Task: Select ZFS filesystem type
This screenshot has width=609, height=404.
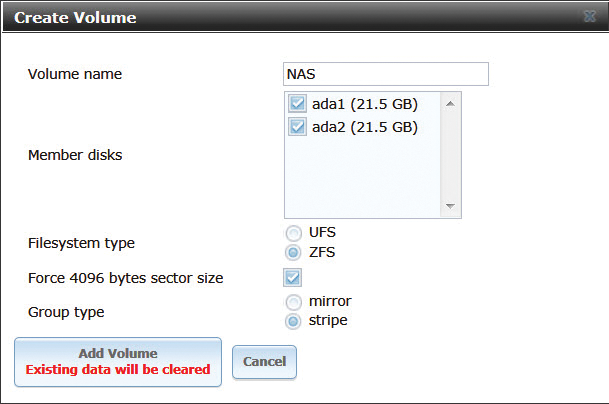Action: 294,252
